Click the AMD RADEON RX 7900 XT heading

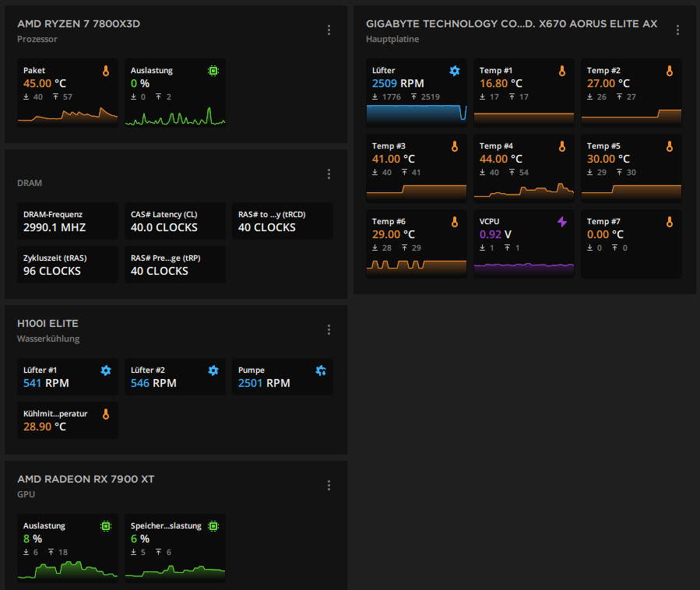coord(86,479)
